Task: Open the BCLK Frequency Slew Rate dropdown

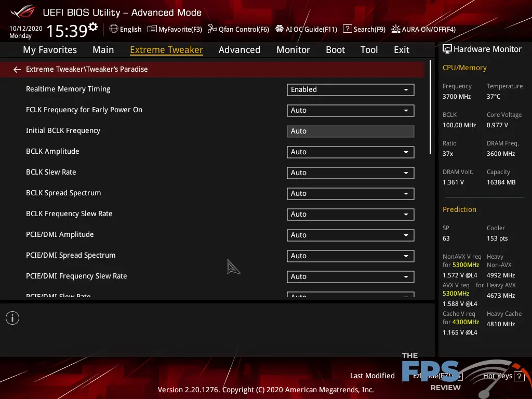Action: pyautogui.click(x=351, y=215)
